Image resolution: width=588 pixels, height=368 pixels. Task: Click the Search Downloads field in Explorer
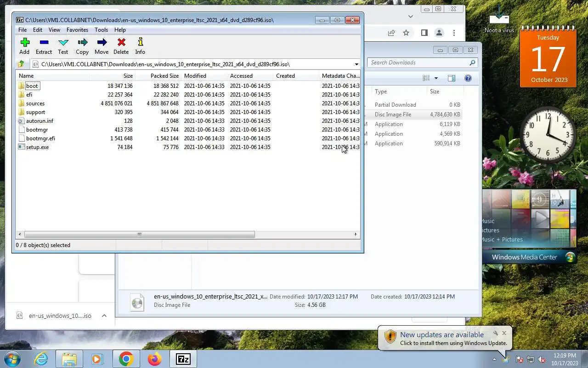pos(422,63)
